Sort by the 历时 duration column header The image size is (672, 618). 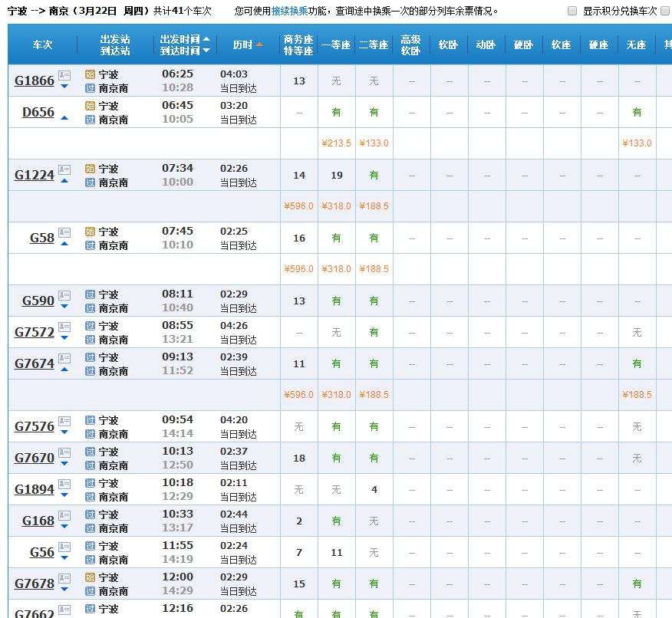(x=248, y=44)
